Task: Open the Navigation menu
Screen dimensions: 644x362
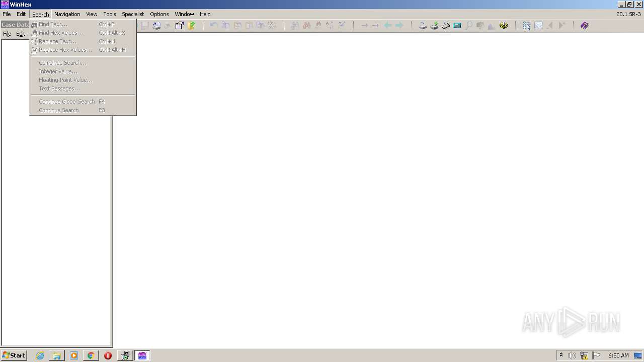Action: click(67, 14)
